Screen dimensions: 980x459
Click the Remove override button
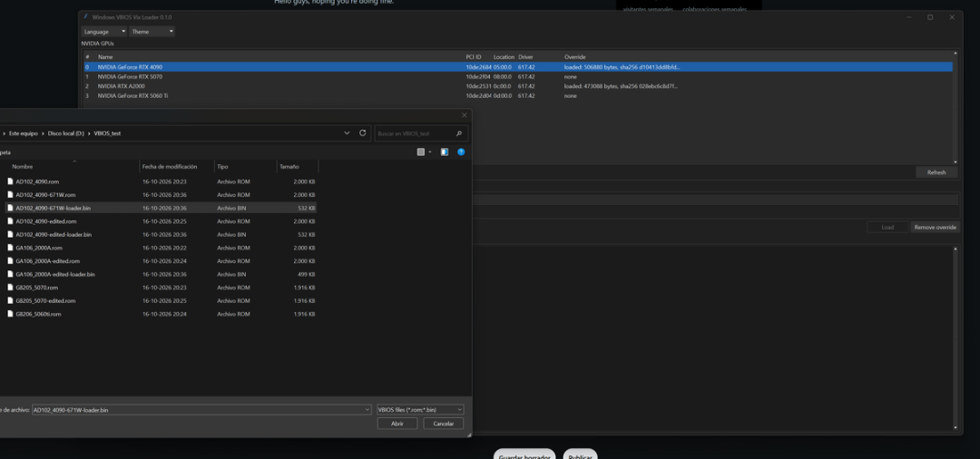pos(935,228)
